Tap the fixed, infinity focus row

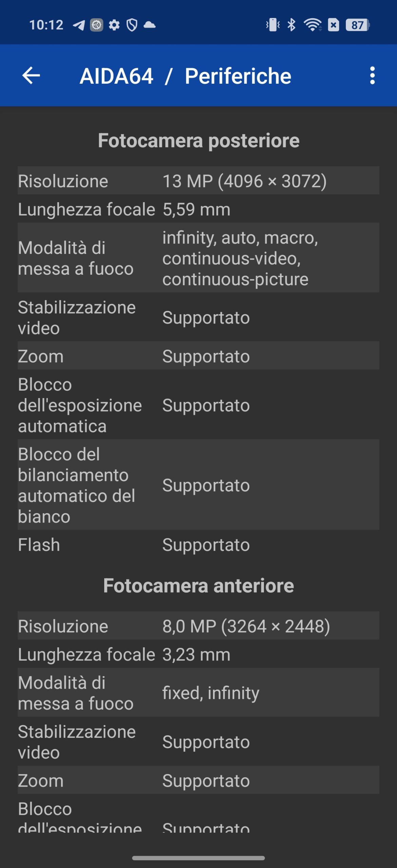click(198, 692)
